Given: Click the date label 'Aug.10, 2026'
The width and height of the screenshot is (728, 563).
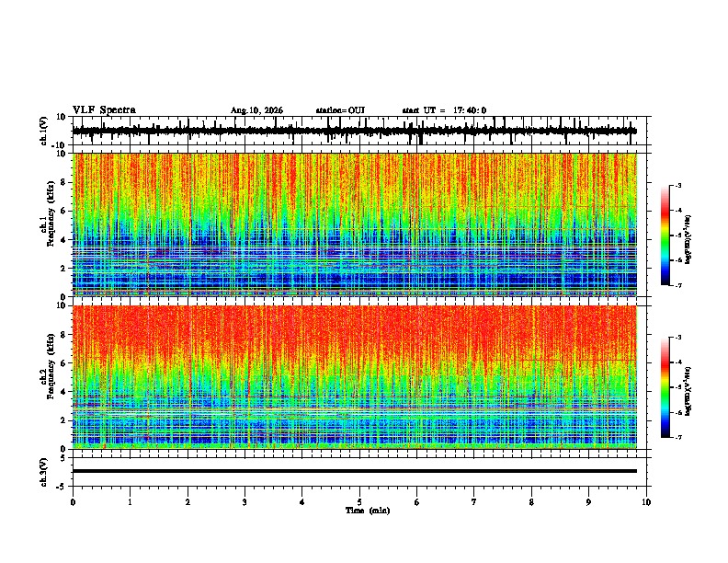Looking at the screenshot, I should 256,110.
